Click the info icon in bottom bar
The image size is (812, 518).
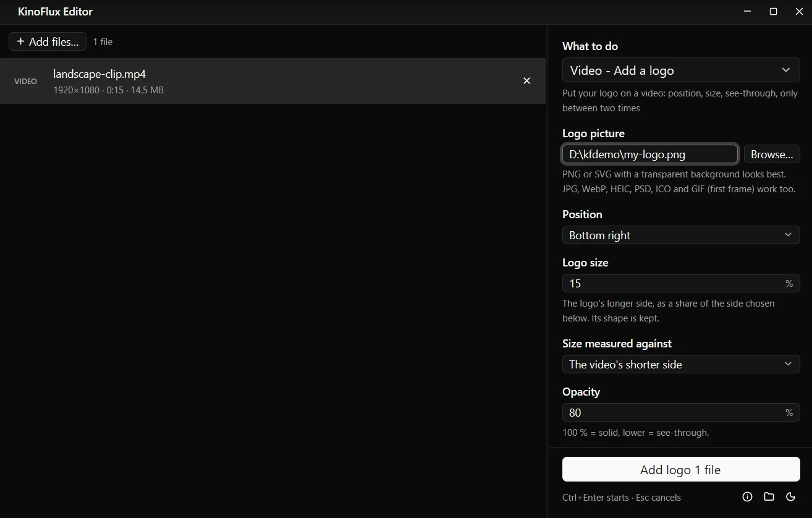tap(747, 497)
